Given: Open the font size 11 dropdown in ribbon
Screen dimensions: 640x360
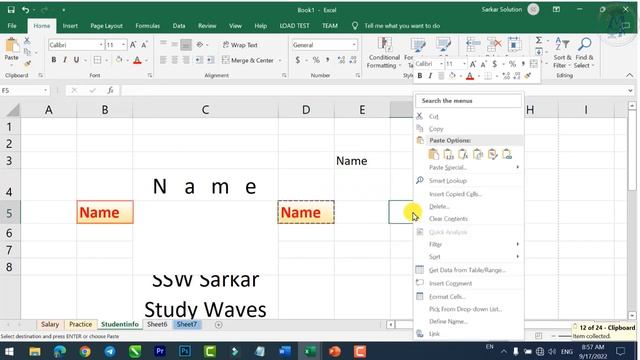Looking at the screenshot, I should point(123,45).
